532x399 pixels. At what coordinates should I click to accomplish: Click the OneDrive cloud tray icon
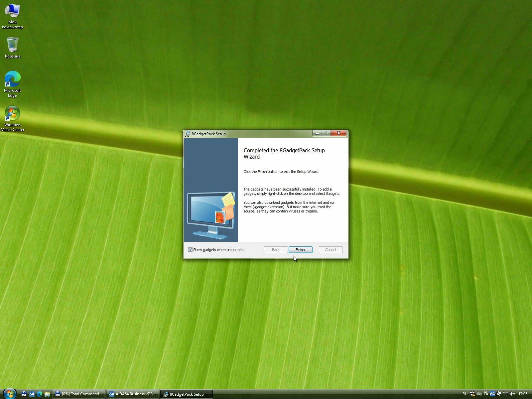(479, 394)
